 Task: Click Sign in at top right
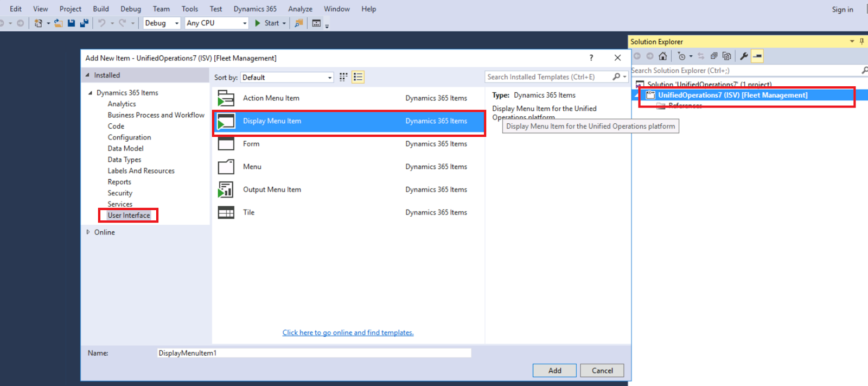click(843, 9)
